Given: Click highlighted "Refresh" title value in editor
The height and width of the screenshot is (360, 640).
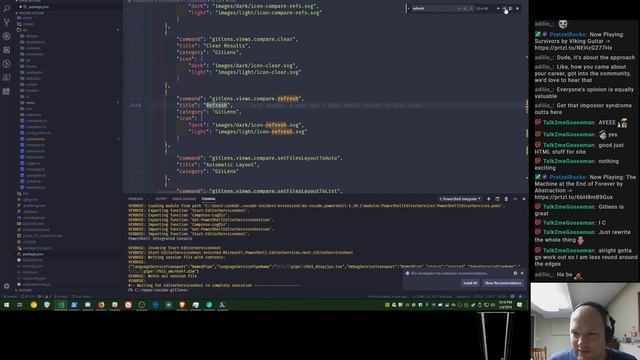Looking at the screenshot, I should (216, 105).
